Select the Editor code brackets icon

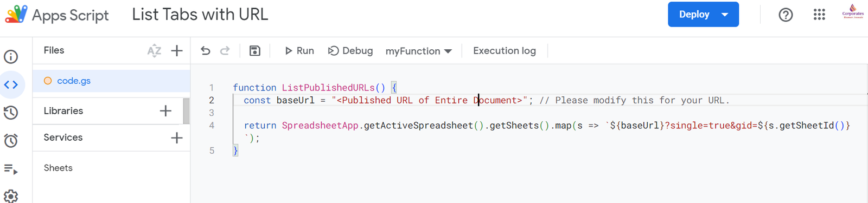(11, 84)
